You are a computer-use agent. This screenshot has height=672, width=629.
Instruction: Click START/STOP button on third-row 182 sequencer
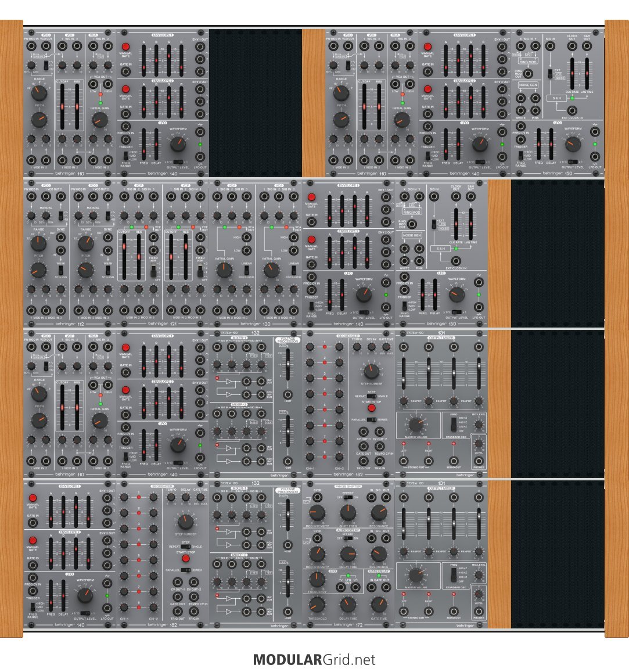point(372,408)
